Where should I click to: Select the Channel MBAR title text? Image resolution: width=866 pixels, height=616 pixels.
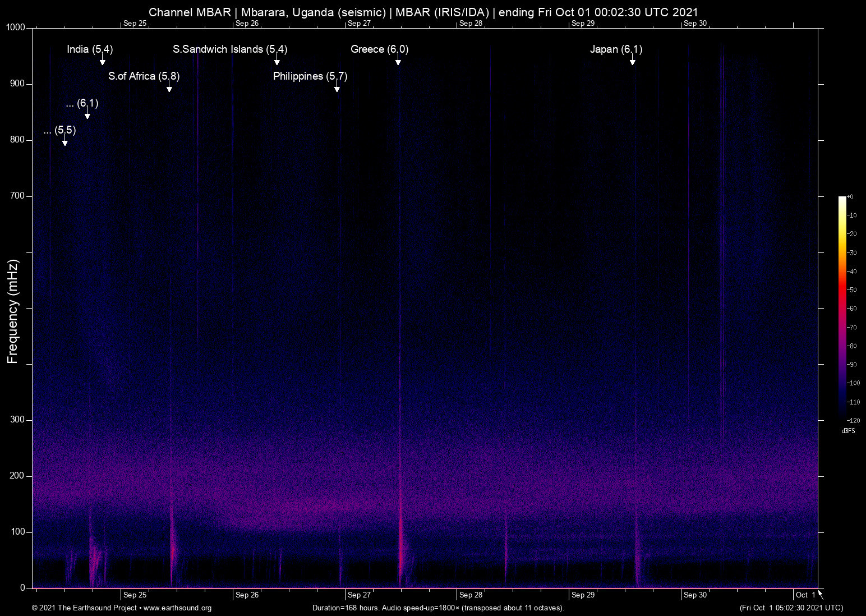click(x=188, y=12)
